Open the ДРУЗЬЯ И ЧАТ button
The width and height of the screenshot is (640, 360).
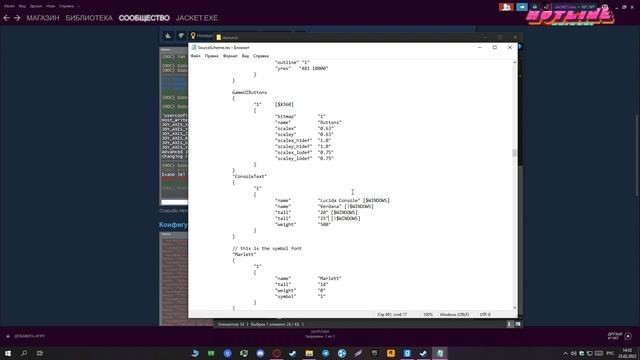(620, 336)
